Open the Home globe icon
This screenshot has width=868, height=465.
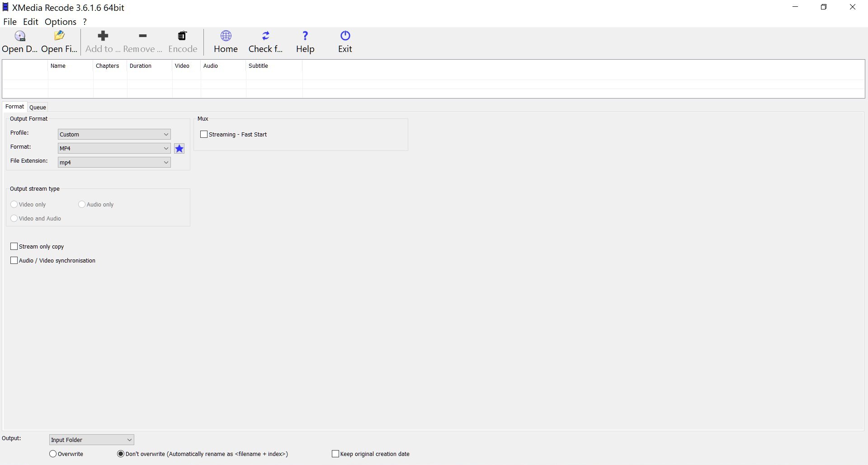click(226, 36)
